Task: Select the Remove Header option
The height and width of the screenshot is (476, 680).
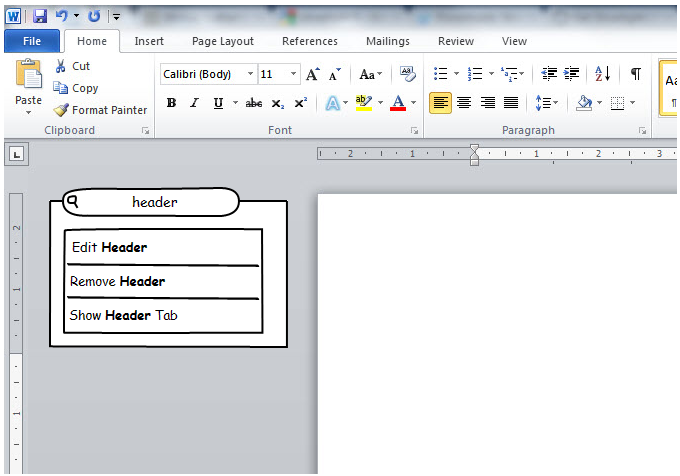Action: coord(118,282)
